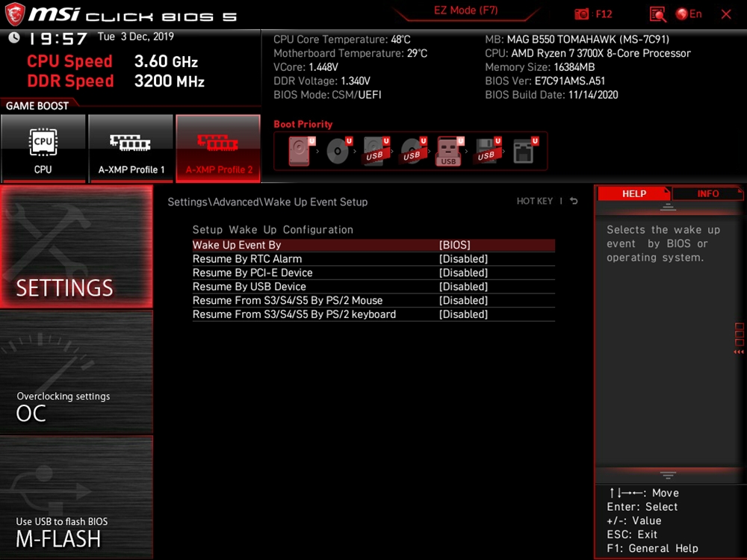The height and width of the screenshot is (560, 747).
Task: Change Resume From S3/S4/S5 By PS/2 keyboard
Action: pos(373,314)
